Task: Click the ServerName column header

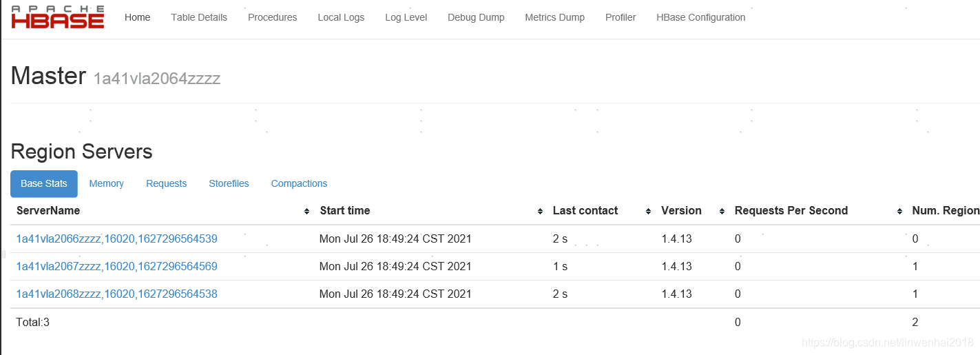Action: click(48, 211)
